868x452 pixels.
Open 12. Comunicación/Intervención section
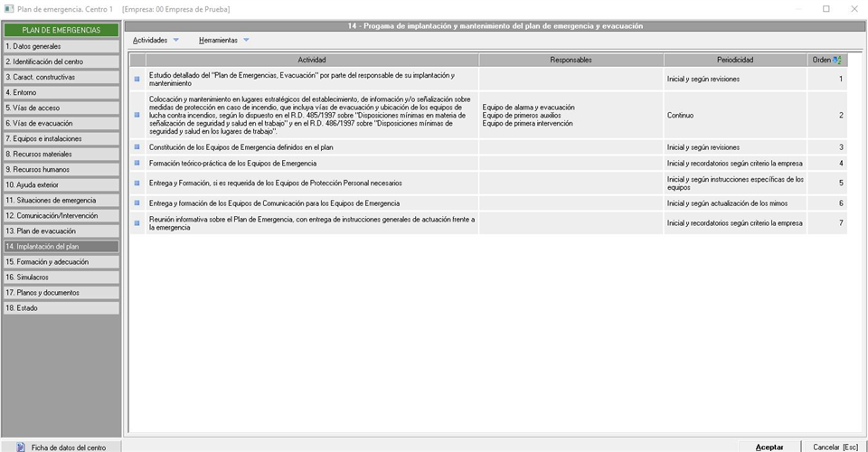click(x=61, y=216)
